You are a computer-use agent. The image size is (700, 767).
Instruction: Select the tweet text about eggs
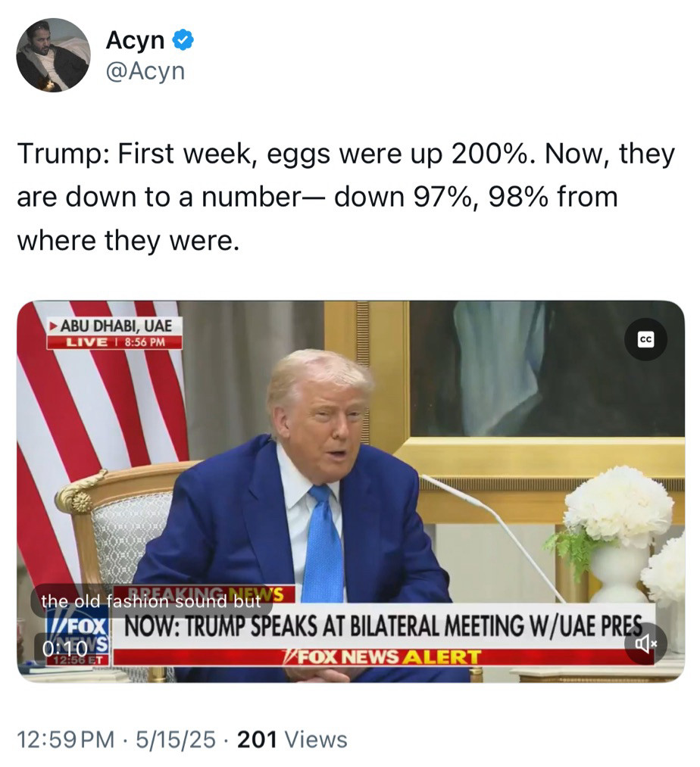click(345, 197)
